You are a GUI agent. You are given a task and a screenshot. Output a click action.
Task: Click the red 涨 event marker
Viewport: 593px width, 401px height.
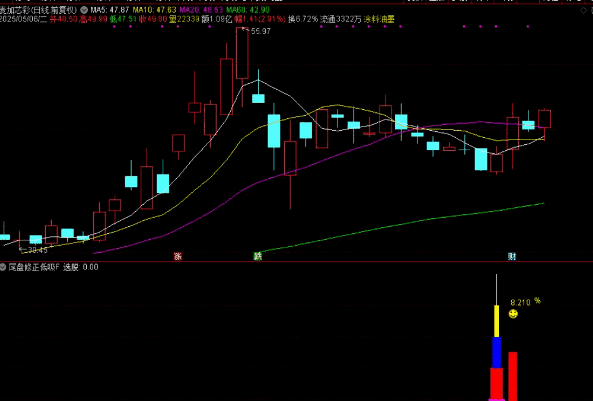tap(178, 256)
